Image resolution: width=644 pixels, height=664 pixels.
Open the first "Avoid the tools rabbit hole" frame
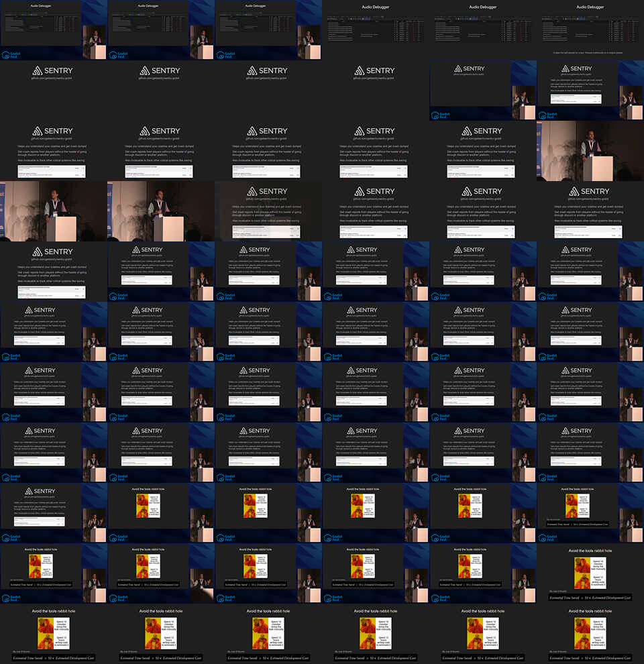click(x=161, y=513)
